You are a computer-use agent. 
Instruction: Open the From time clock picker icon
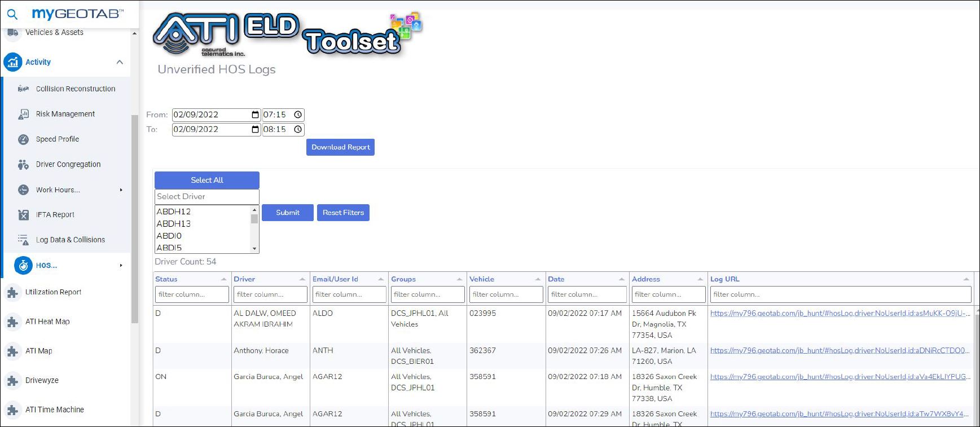298,115
